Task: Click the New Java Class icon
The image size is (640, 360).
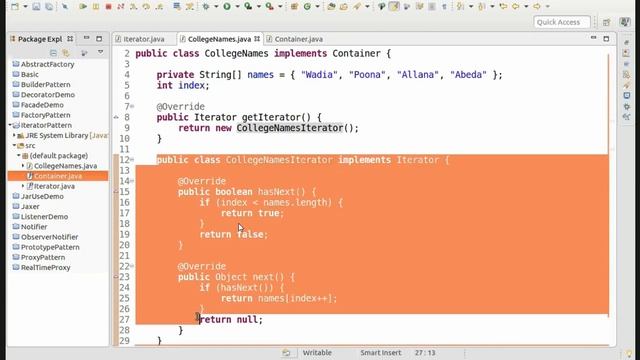Action: point(307,6)
